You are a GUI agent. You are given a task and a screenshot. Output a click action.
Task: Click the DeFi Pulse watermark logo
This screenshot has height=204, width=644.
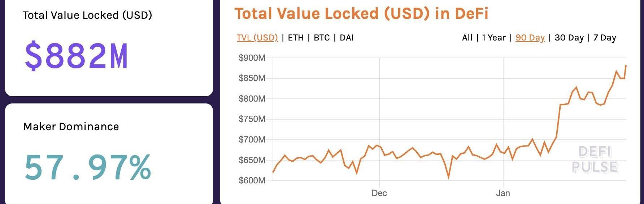pyautogui.click(x=595, y=160)
